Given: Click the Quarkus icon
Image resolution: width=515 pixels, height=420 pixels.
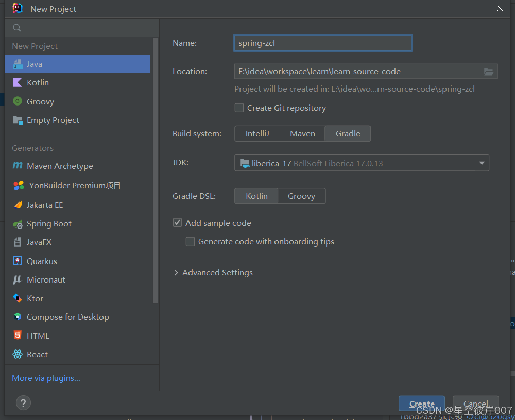Looking at the screenshot, I should coord(18,261).
